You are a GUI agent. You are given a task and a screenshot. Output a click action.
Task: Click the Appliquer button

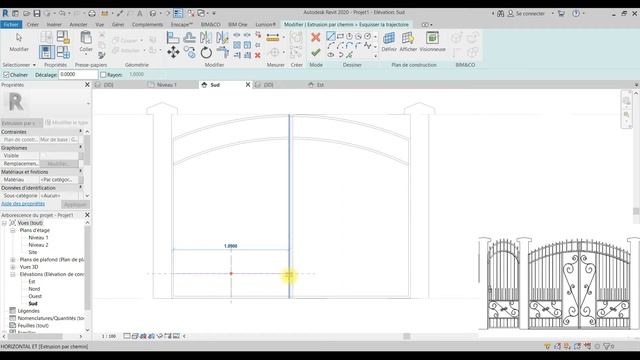click(75, 204)
